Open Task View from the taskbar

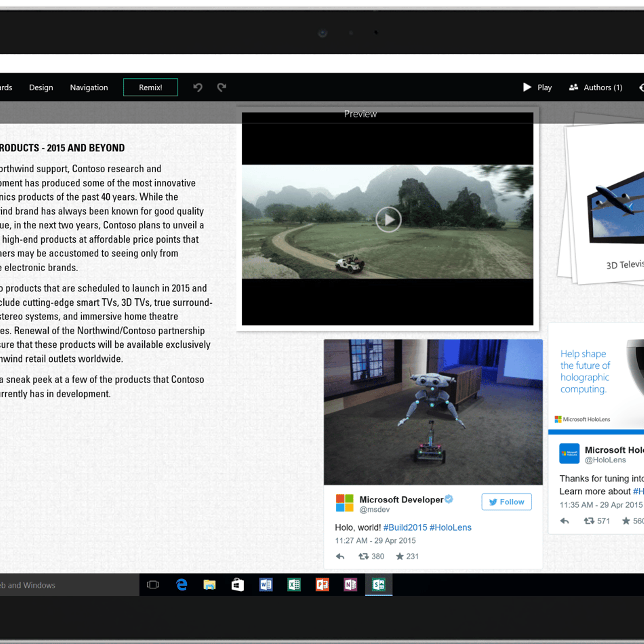pyautogui.click(x=153, y=585)
